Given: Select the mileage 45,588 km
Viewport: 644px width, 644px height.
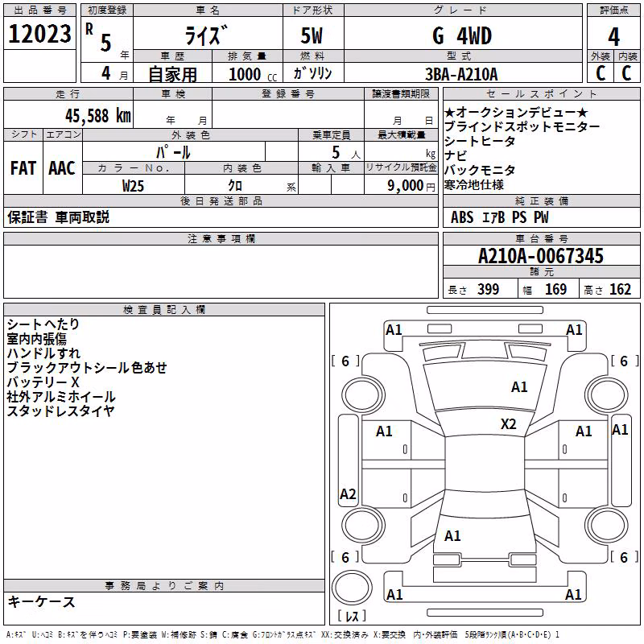Looking at the screenshot, I should point(97,115).
